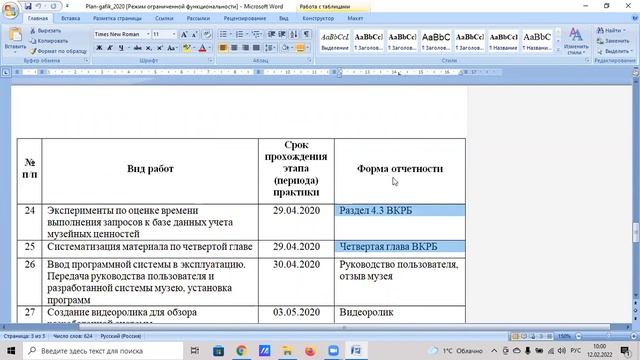Apply yellow text highlight color
Image resolution: width=640 pixels, height=360 pixels.
tap(187, 48)
